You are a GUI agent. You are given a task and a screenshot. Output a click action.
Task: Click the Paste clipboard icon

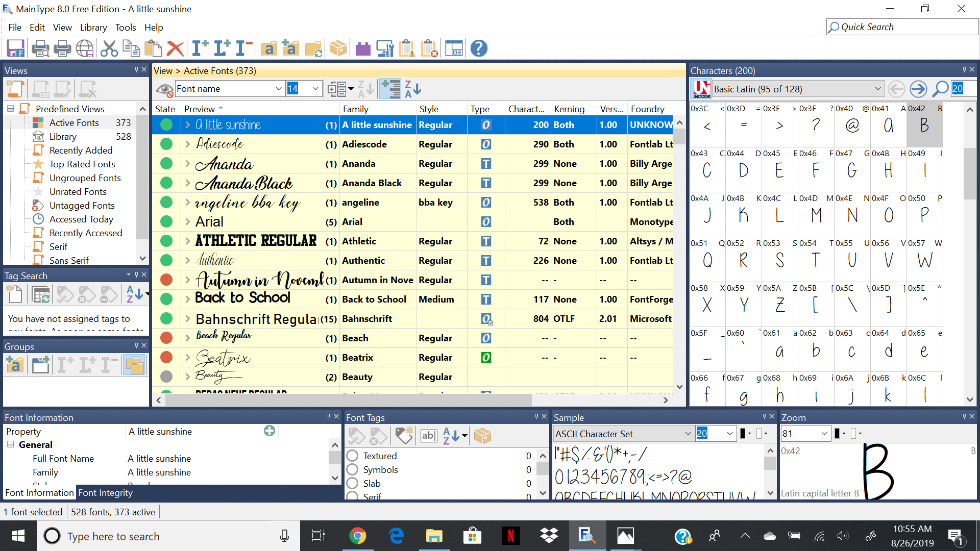(153, 48)
